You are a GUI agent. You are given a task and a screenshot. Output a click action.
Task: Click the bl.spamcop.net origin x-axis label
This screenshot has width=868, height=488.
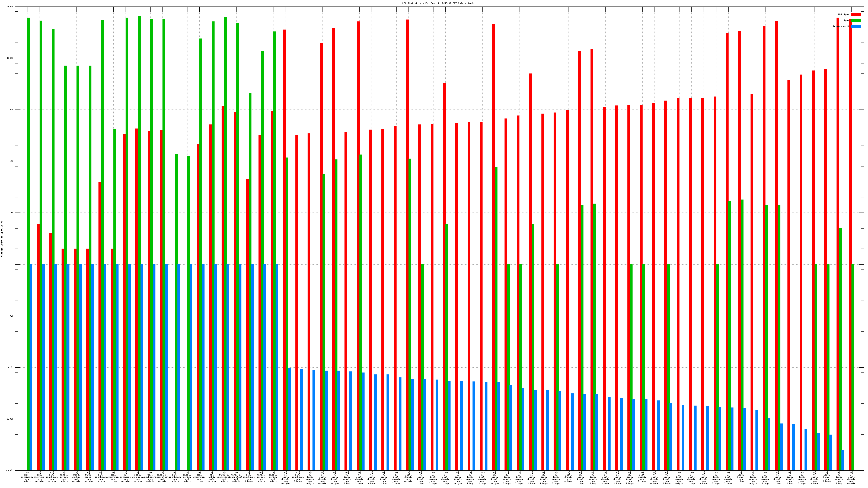point(125,477)
